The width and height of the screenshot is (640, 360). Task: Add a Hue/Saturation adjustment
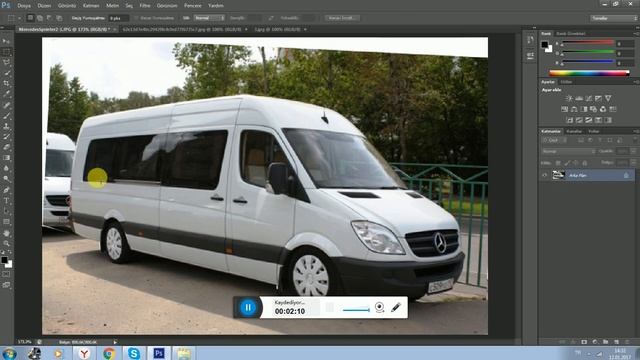pos(564,109)
